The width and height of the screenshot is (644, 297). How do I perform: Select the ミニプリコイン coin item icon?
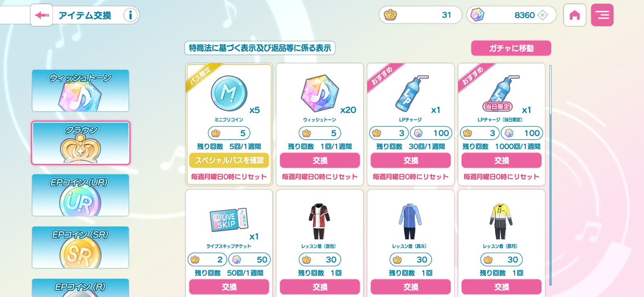tap(229, 93)
